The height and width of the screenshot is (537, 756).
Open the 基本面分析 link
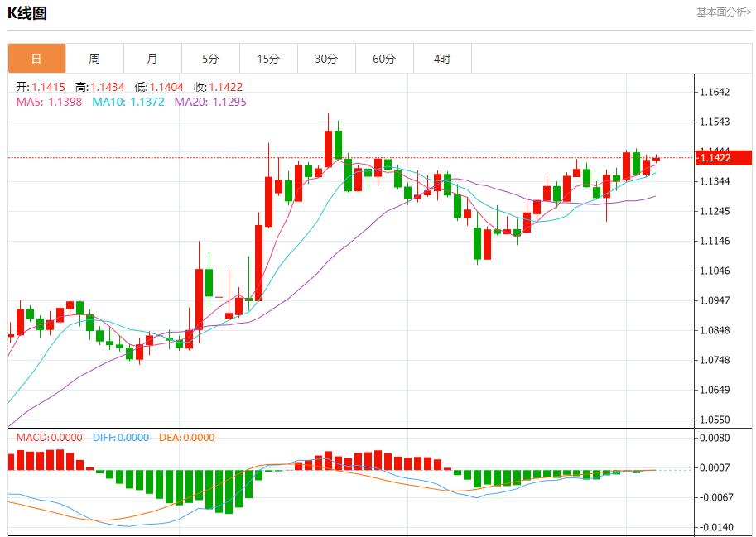(x=724, y=12)
